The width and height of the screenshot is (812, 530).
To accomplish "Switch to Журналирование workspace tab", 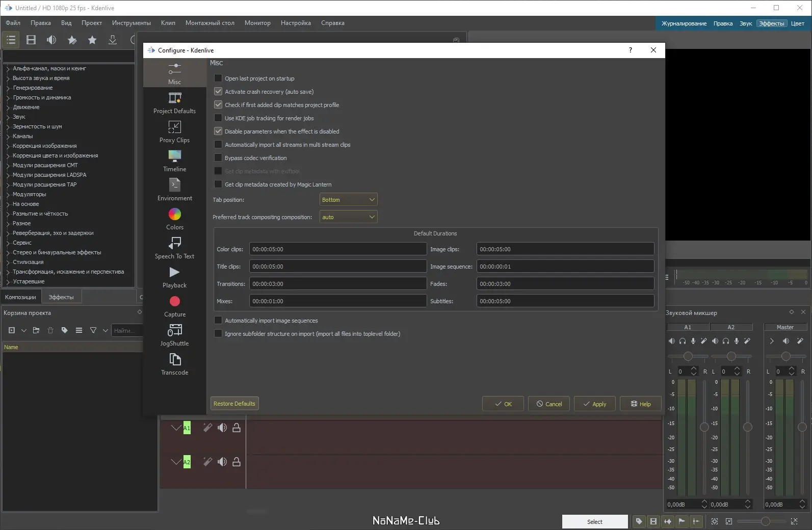I will click(x=684, y=23).
